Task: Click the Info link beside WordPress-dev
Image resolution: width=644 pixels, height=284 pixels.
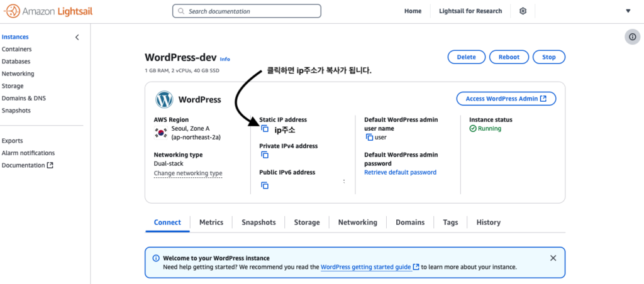Action: (x=225, y=59)
